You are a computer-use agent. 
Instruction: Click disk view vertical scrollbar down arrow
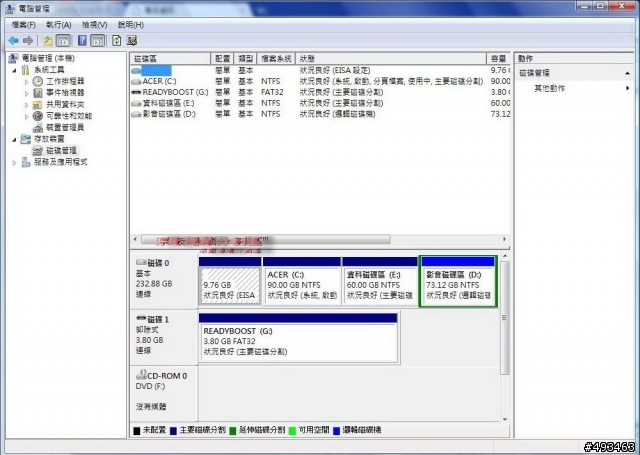pyautogui.click(x=505, y=419)
